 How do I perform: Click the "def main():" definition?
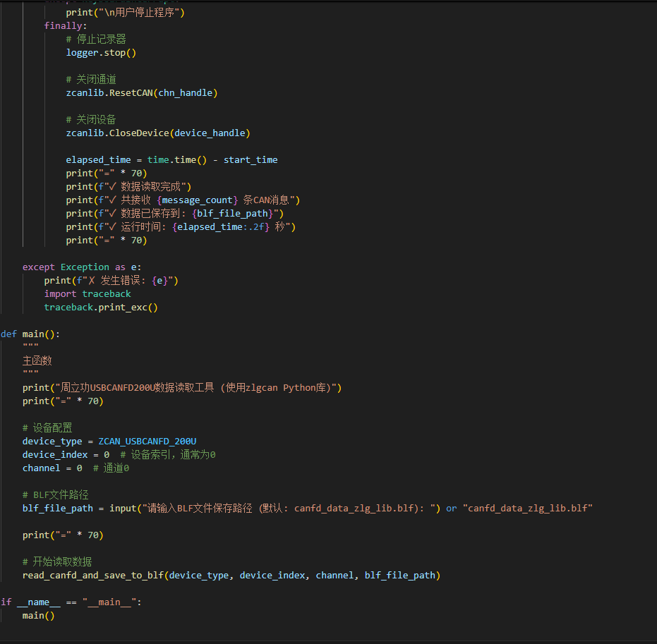point(30,334)
